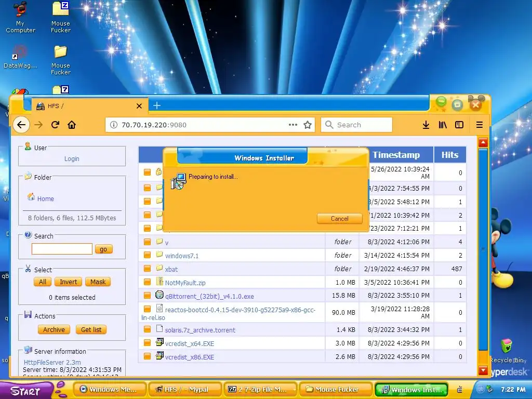Click the browser Search box
The width and height of the screenshot is (532, 399).
click(356, 125)
